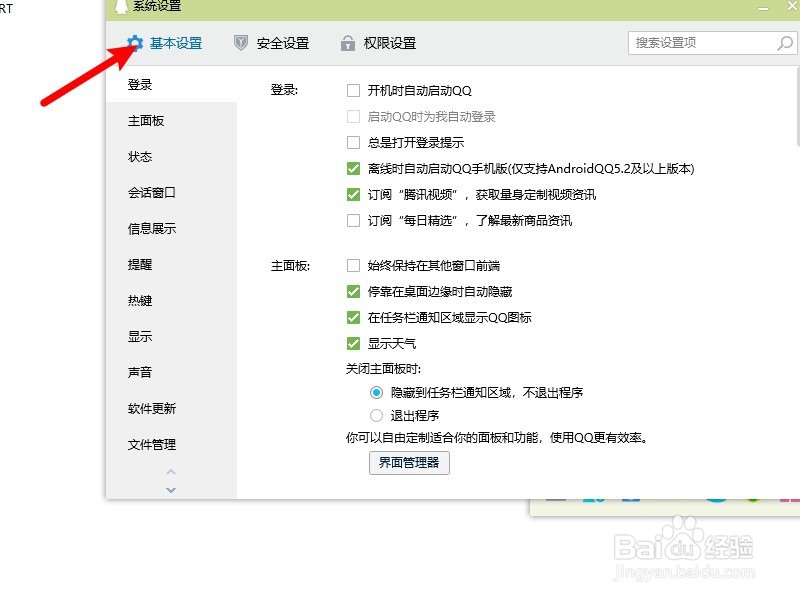This screenshot has height=600, width=800.
Task: Click the sidebar scroll-up chevron
Action: tap(171, 472)
